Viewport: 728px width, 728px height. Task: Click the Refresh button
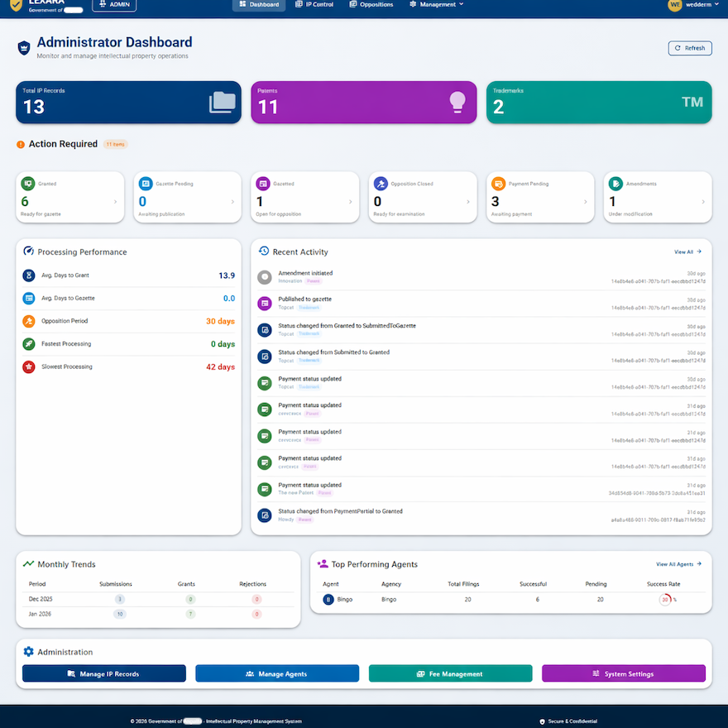[689, 48]
